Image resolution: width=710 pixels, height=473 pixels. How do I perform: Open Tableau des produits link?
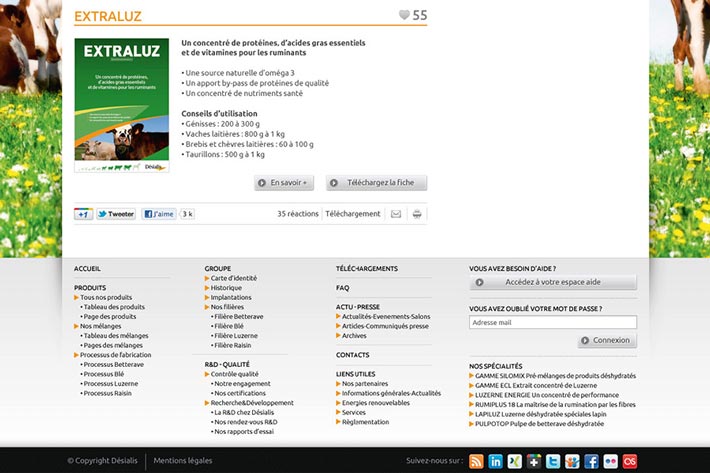point(114,307)
